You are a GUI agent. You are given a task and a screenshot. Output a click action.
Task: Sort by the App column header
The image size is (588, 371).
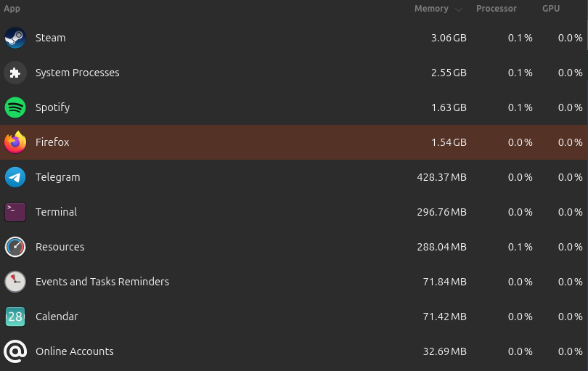[x=12, y=9]
